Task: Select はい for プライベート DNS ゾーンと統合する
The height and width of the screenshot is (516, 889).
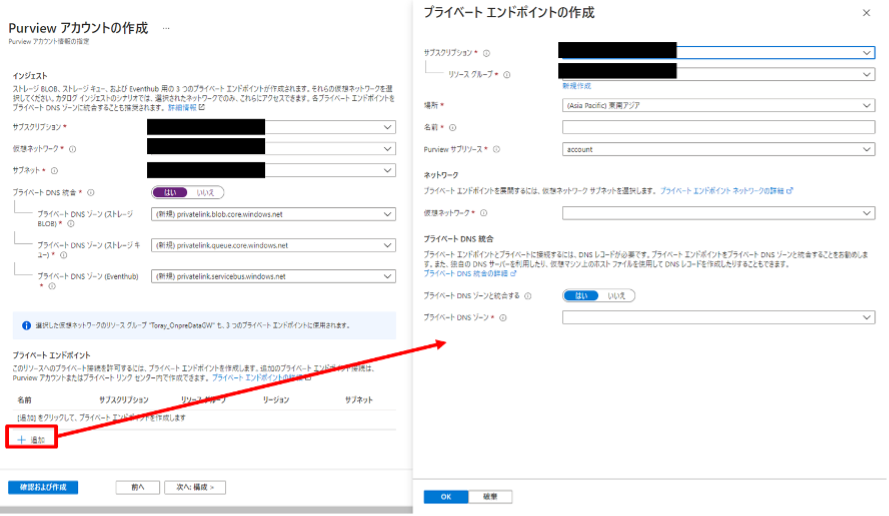Action: 581,296
